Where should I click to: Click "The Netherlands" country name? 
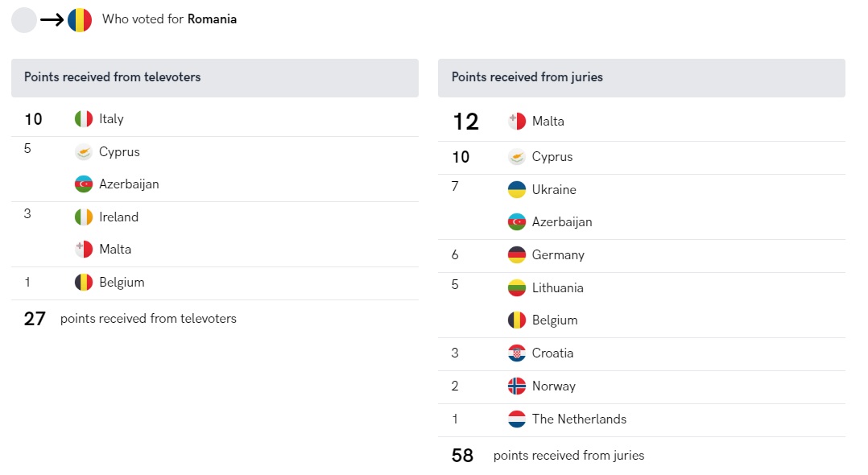pyautogui.click(x=579, y=419)
